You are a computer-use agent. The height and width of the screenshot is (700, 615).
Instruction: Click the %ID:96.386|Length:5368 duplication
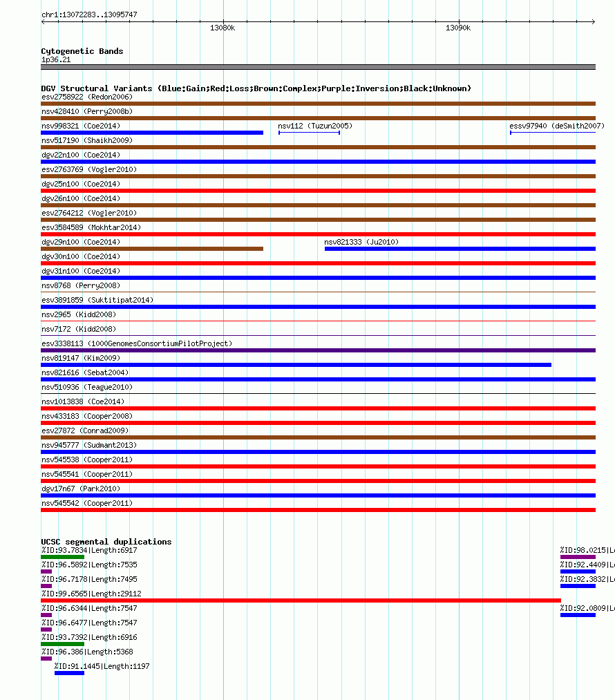coord(87,652)
